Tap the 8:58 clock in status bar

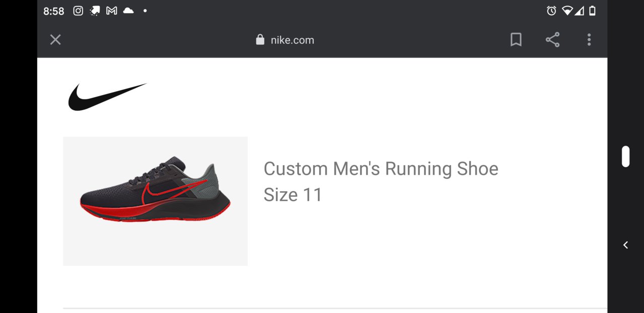(54, 11)
